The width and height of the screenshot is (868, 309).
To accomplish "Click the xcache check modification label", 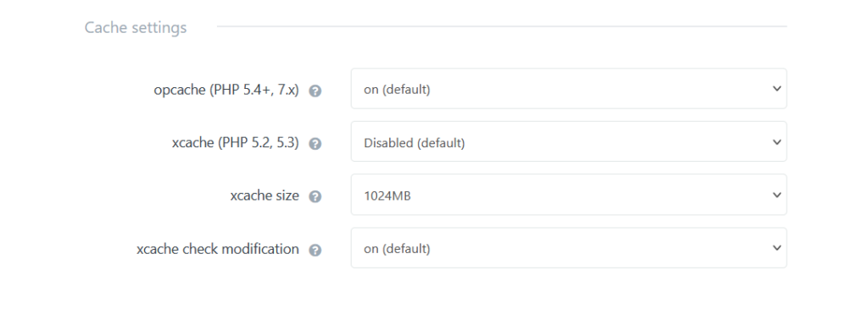I will pyautogui.click(x=218, y=249).
